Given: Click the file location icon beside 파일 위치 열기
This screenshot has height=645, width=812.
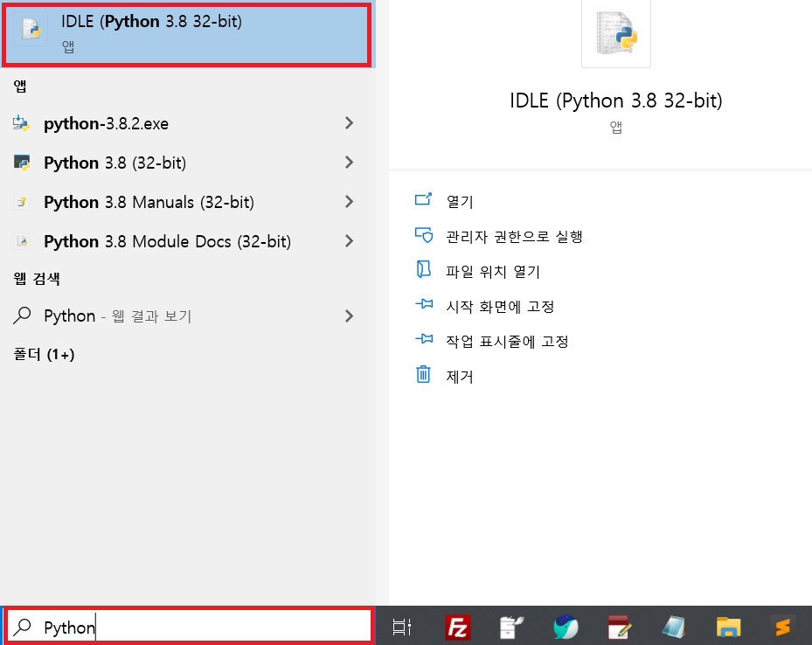Looking at the screenshot, I should click(424, 269).
